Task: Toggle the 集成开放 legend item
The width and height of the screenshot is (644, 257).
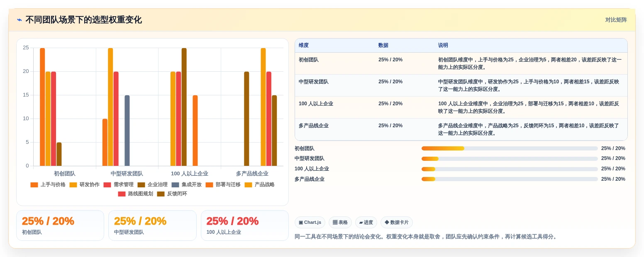Action: [187, 184]
